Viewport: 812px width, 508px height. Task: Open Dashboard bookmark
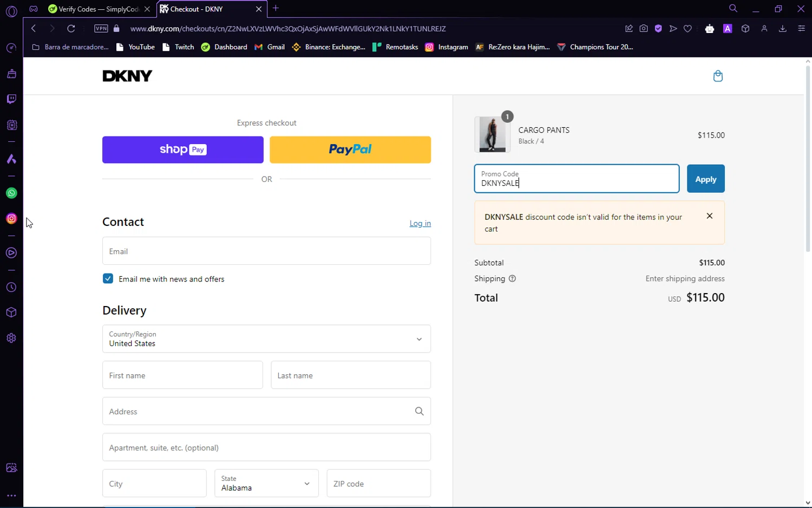[x=225, y=47]
